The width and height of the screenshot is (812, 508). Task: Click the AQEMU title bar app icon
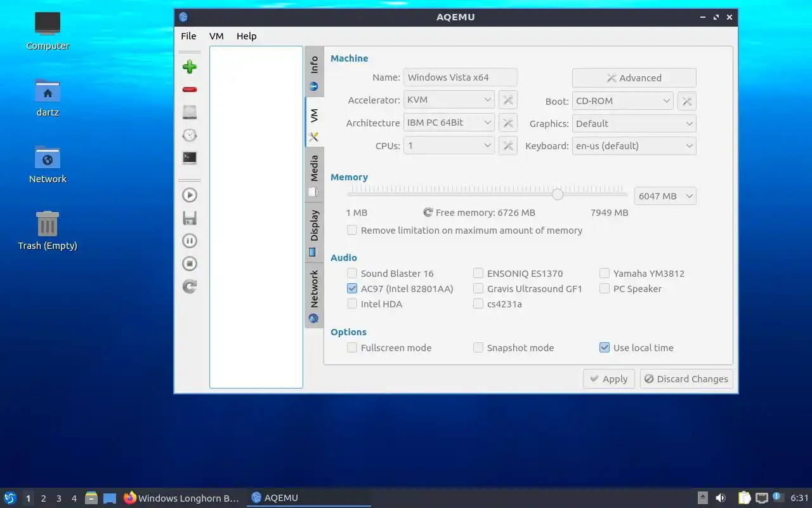point(183,17)
